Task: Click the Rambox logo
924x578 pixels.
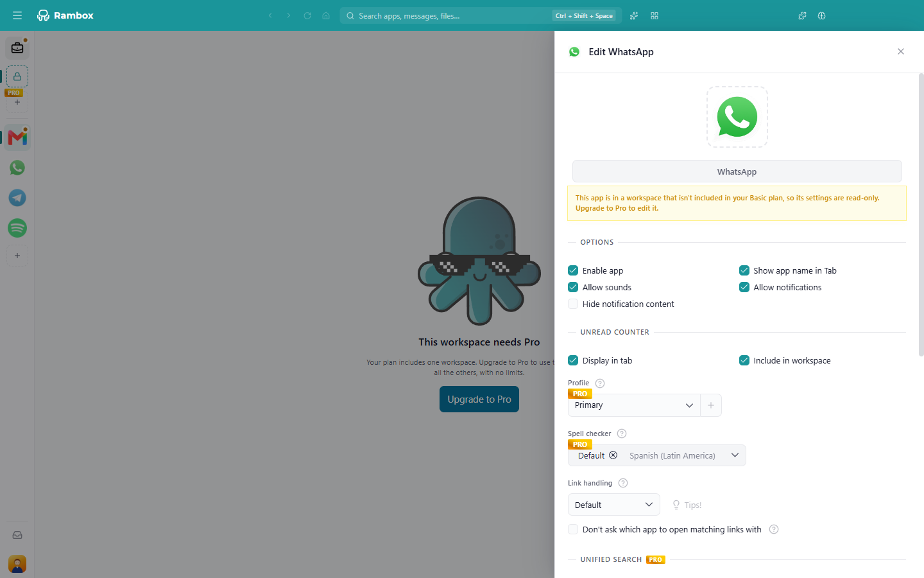Action: (65, 15)
